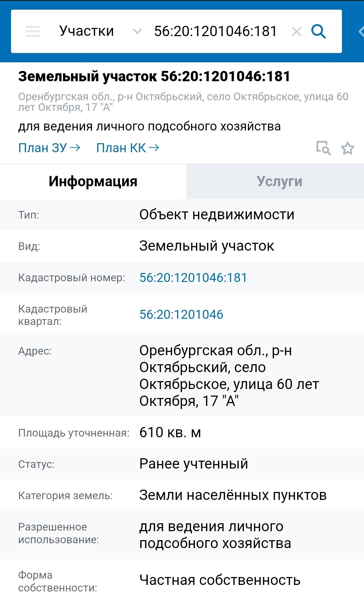Click the 610 кв. м area value

[170, 433]
